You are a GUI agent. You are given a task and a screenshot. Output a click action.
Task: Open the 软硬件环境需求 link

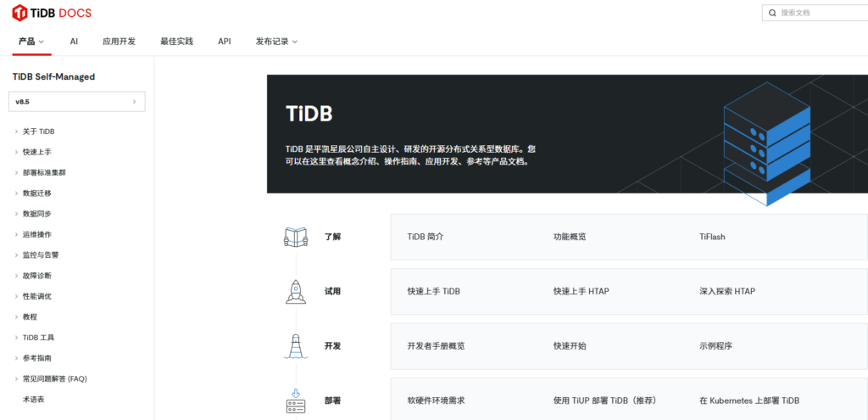tap(437, 400)
